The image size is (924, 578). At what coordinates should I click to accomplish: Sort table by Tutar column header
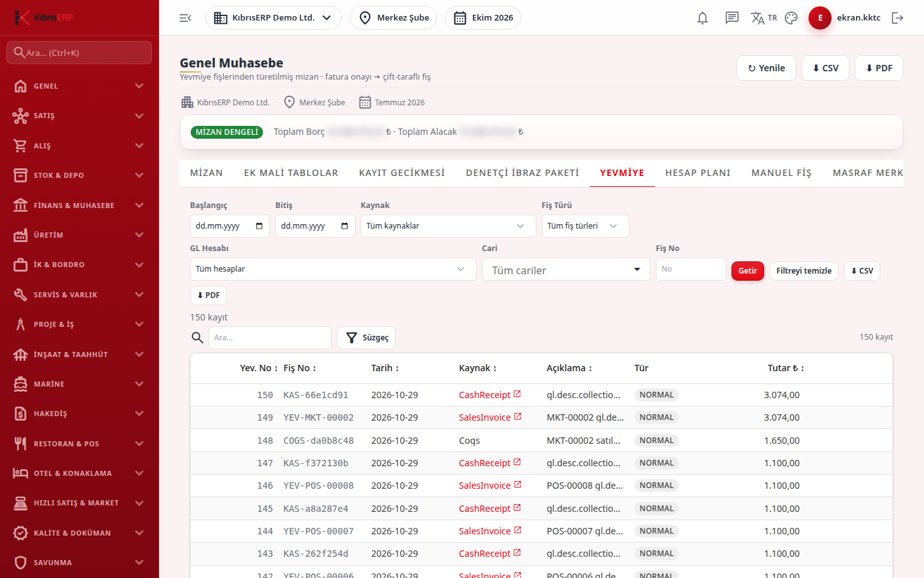(786, 368)
